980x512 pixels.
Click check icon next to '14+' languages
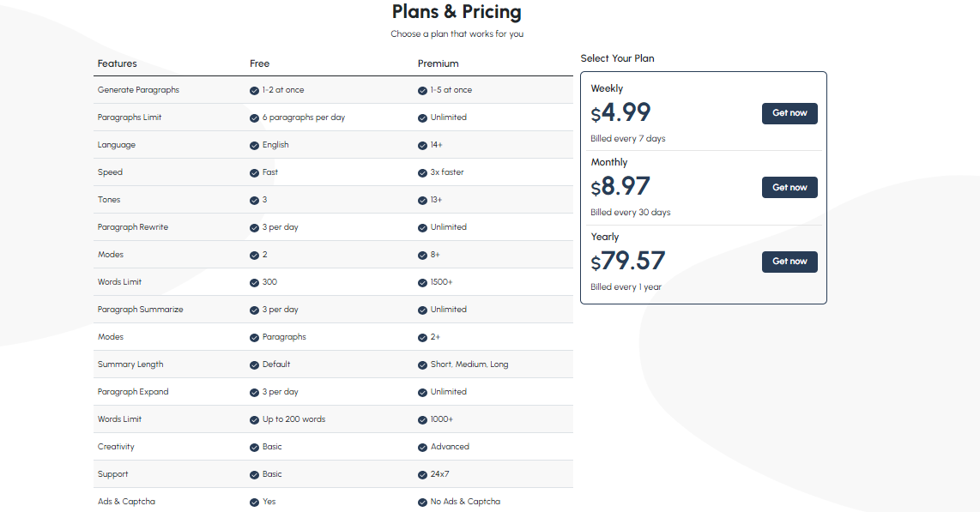pos(422,146)
